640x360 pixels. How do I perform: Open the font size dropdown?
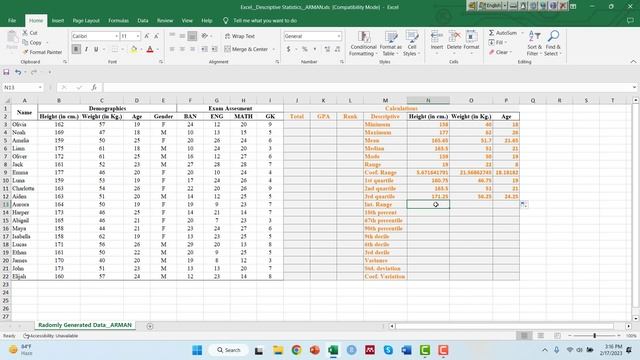pyautogui.click(x=138, y=36)
